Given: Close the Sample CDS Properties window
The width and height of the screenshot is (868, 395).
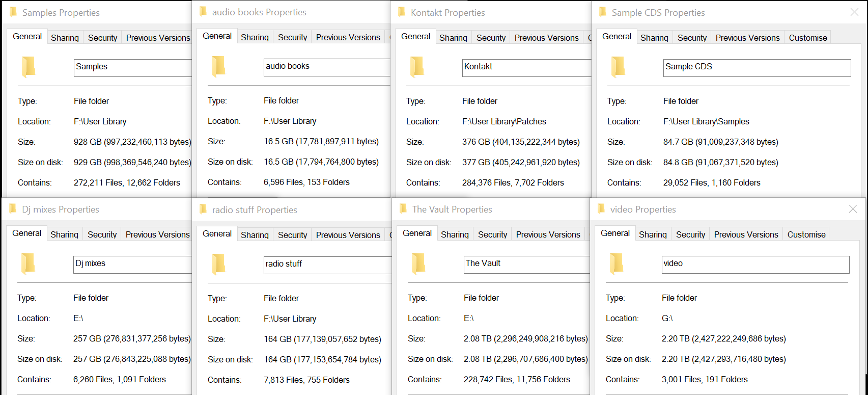Looking at the screenshot, I should (x=854, y=12).
